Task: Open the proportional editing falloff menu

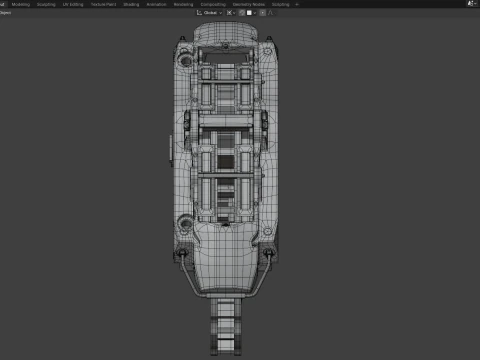Action: (x=270, y=13)
